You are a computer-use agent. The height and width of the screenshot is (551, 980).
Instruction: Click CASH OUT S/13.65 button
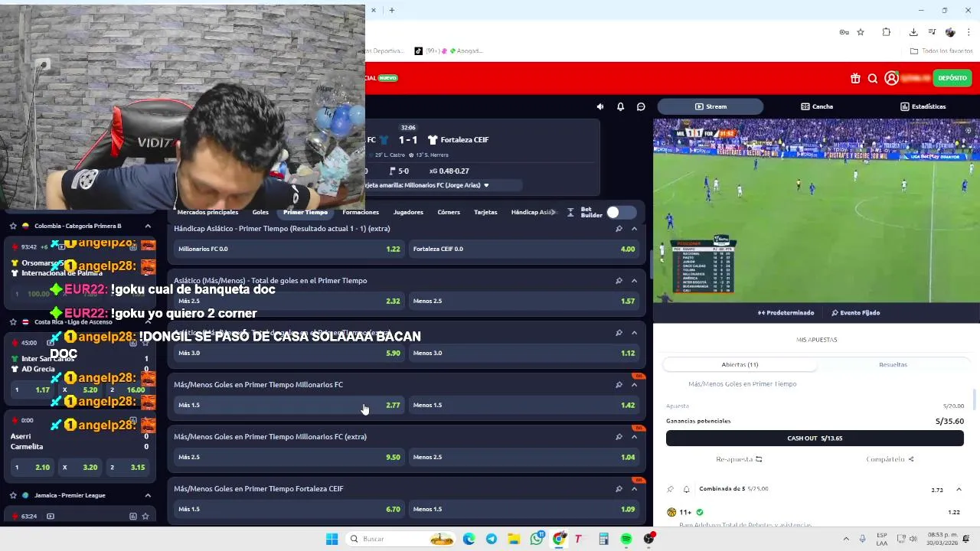click(815, 439)
